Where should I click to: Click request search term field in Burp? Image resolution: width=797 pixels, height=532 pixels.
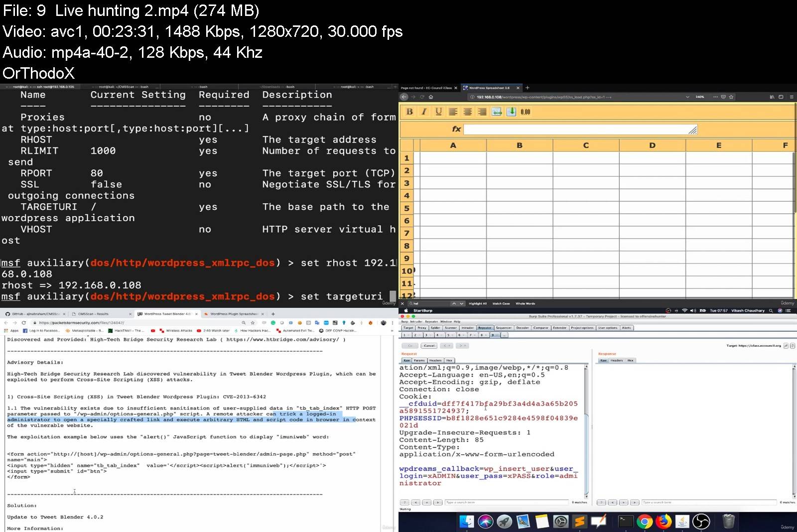click(507, 502)
